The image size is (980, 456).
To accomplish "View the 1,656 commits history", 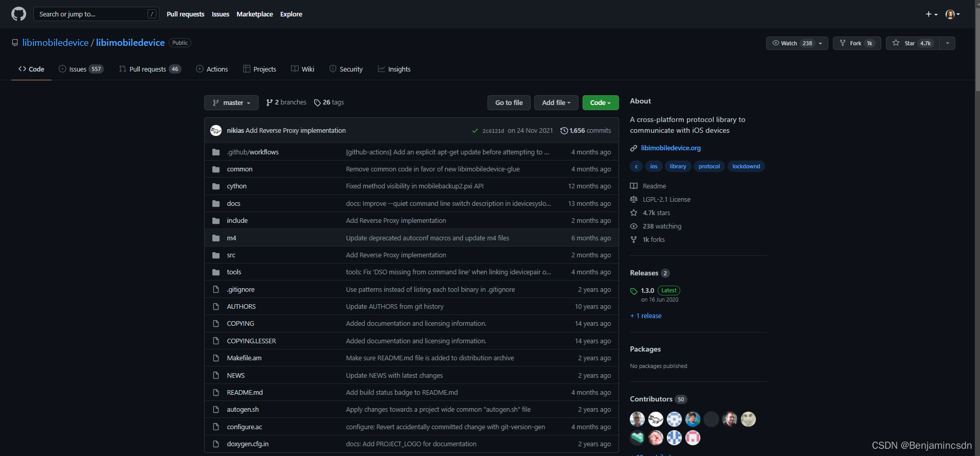I will [586, 131].
